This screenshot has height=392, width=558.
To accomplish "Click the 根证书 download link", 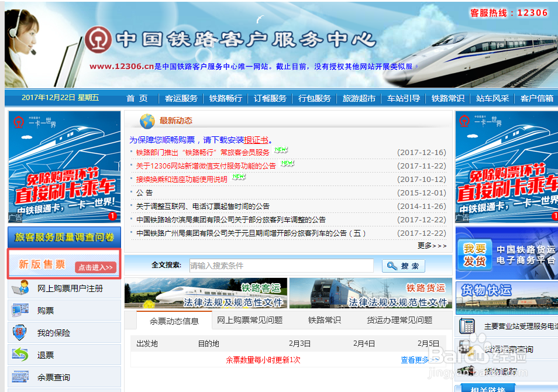I will pyautogui.click(x=256, y=140).
